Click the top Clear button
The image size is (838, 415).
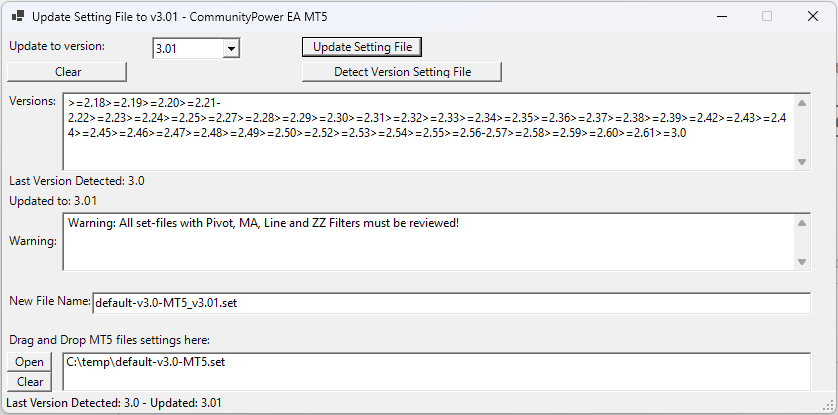coord(67,72)
